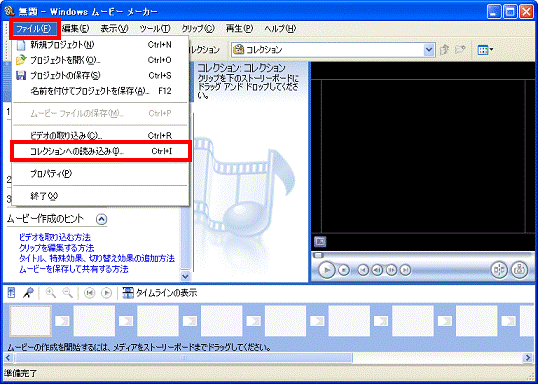Click the Rewind Storyboard icon

90,293
